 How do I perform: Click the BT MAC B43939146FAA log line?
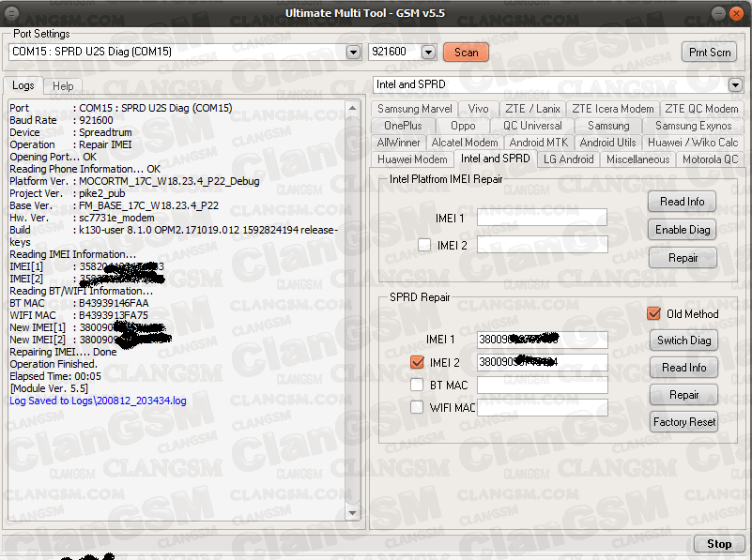(79, 303)
